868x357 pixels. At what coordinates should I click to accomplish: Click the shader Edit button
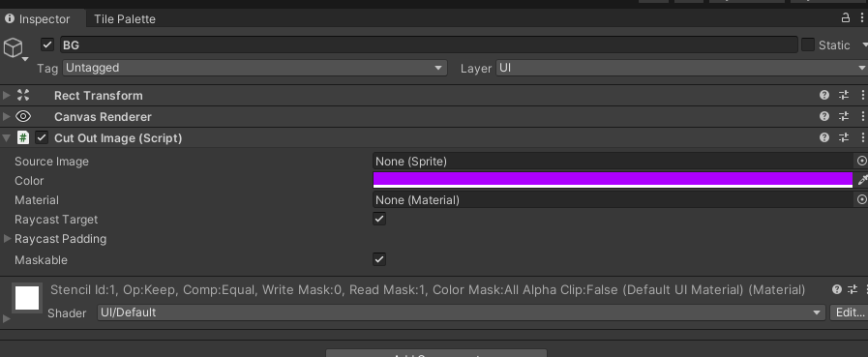point(849,312)
